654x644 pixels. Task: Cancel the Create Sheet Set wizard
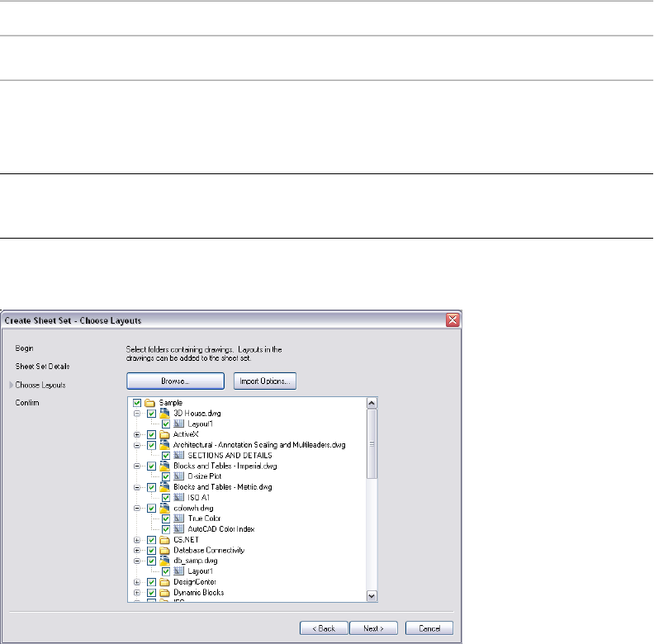click(429, 628)
